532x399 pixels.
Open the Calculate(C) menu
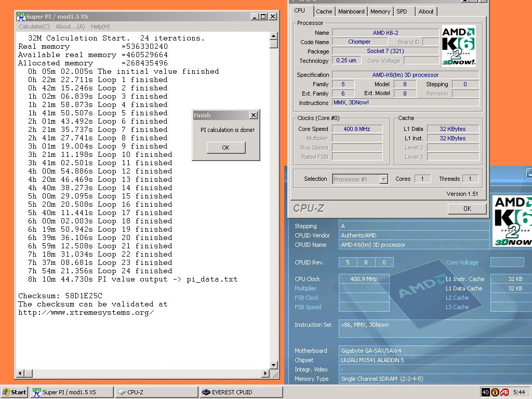pyautogui.click(x=34, y=26)
